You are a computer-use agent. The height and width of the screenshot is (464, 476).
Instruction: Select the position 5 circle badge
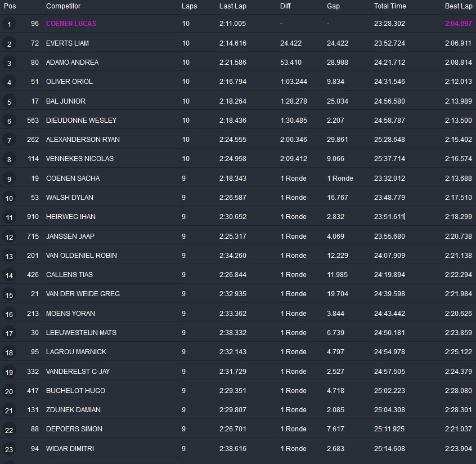[x=9, y=102]
